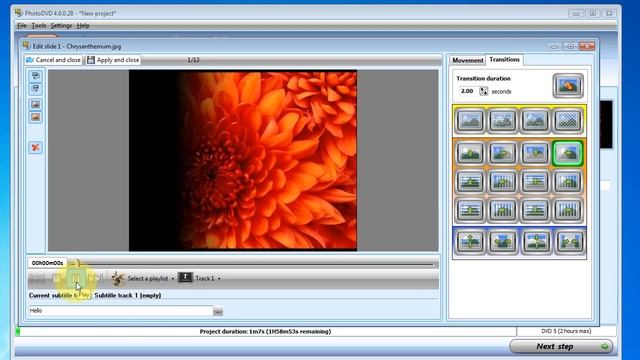Open the Select a playlist dropdown
This screenshot has width=640, height=360.
coord(151,278)
